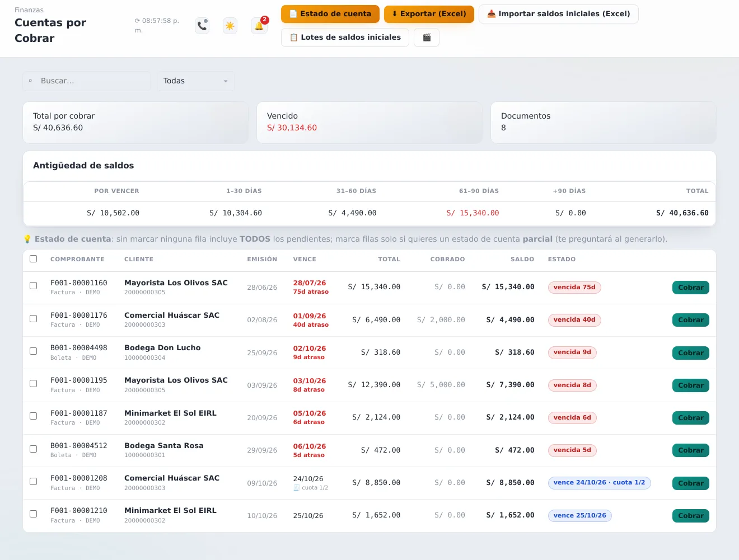Screen dimensions: 739x560
Task: Check the row for F001-00001187
Action: (x=34, y=416)
